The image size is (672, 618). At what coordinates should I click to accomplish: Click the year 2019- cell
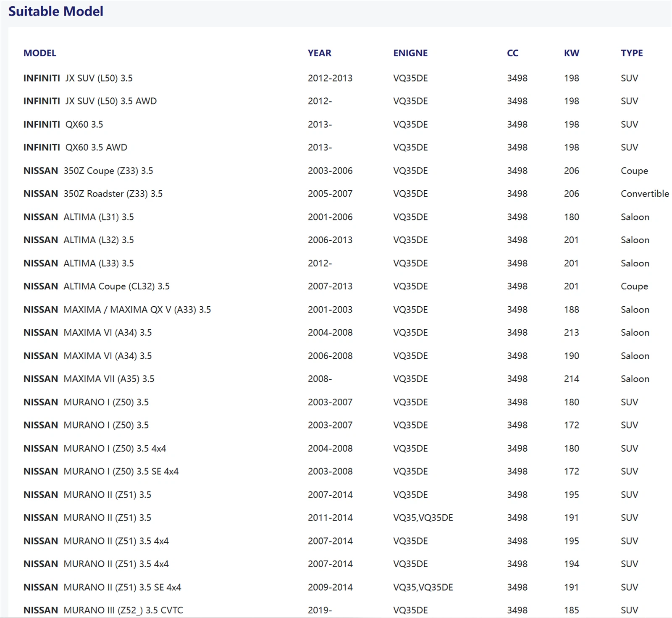point(320,610)
